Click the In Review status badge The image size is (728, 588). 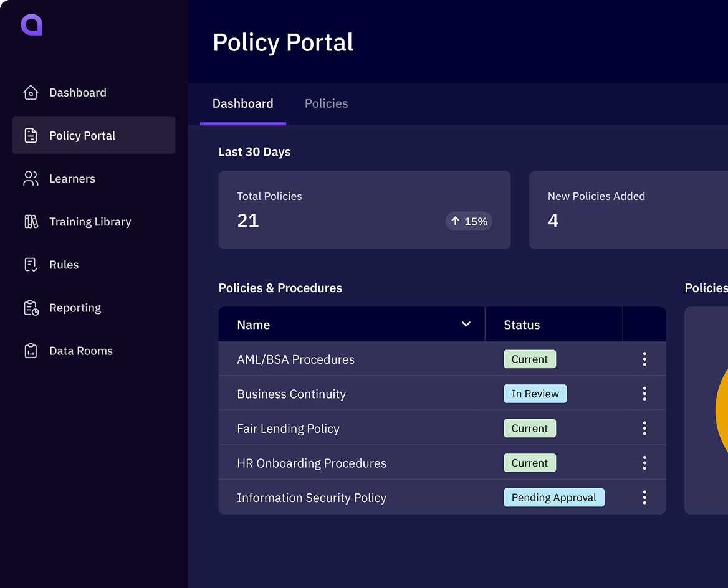(x=535, y=394)
